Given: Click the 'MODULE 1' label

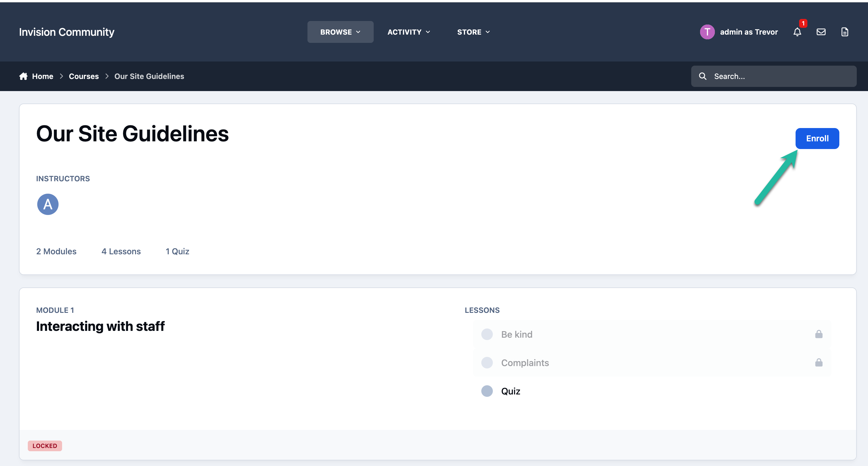Looking at the screenshot, I should 55,310.
